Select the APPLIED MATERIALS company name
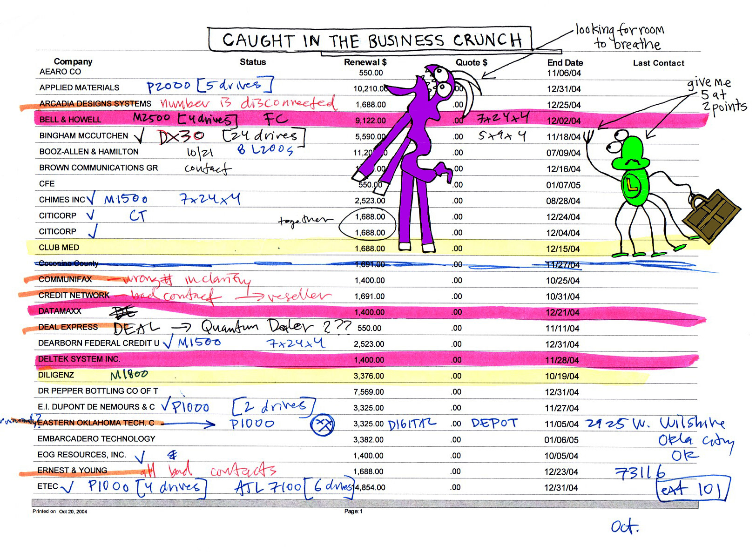Viewport: 756px width, 552px height. [x=79, y=88]
